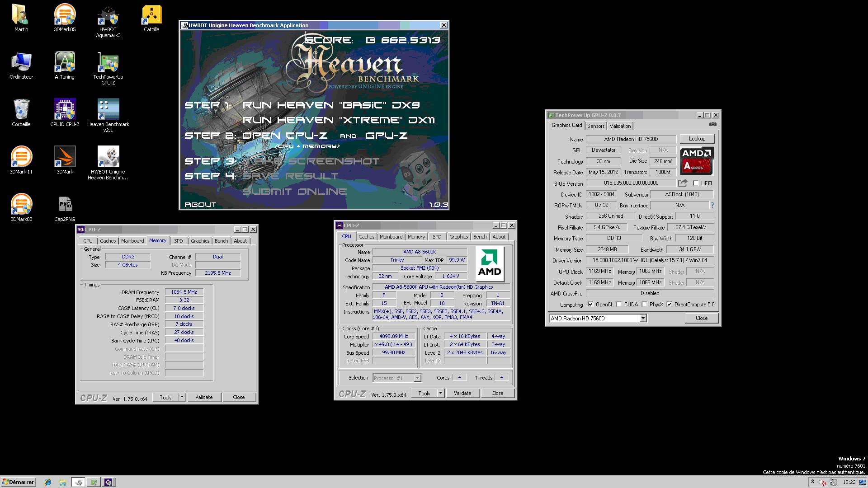Viewport: 868px width, 488px height.
Task: Launch Catzilla desktop shortcut
Action: (x=151, y=18)
